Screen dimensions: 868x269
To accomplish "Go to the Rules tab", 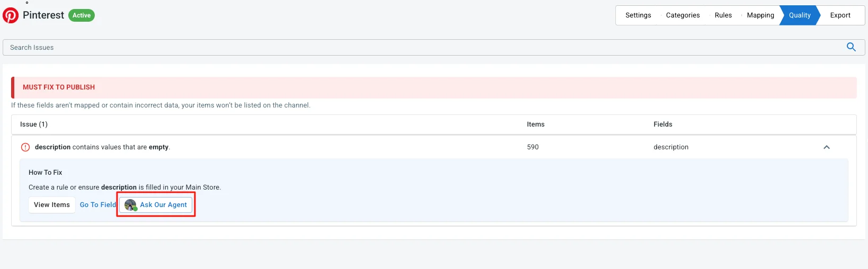I will (x=723, y=15).
